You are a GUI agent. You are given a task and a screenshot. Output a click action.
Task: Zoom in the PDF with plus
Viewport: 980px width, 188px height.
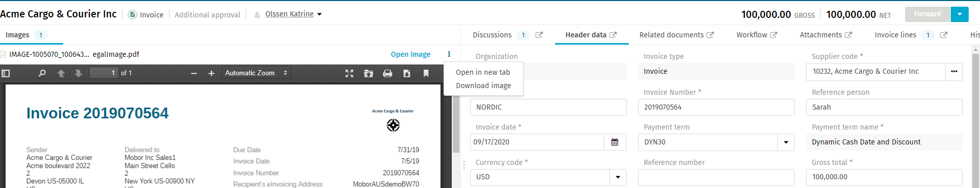coord(212,73)
